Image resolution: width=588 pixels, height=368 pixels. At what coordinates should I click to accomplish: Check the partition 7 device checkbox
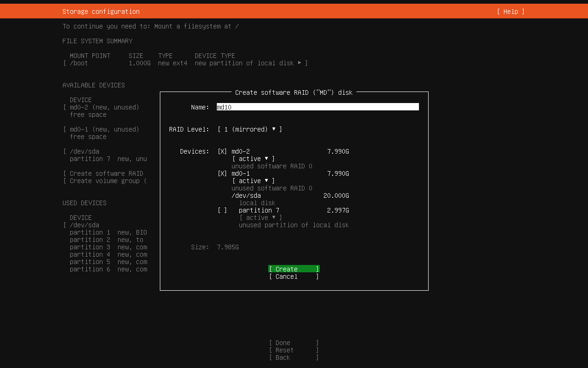(x=222, y=210)
